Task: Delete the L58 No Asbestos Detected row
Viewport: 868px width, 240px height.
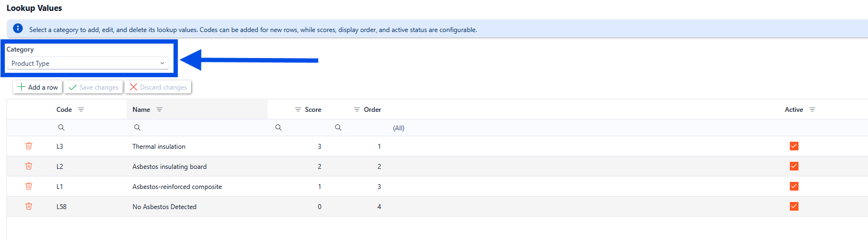Action: pos(29,206)
